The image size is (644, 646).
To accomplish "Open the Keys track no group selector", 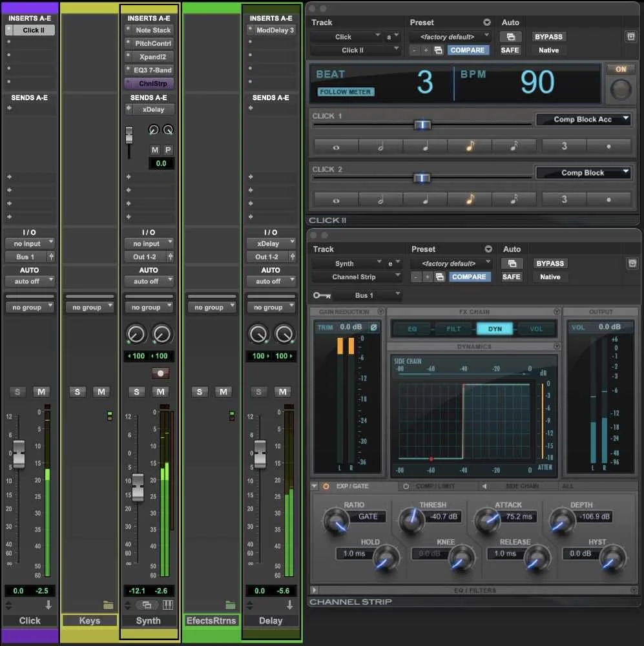I will [x=89, y=307].
